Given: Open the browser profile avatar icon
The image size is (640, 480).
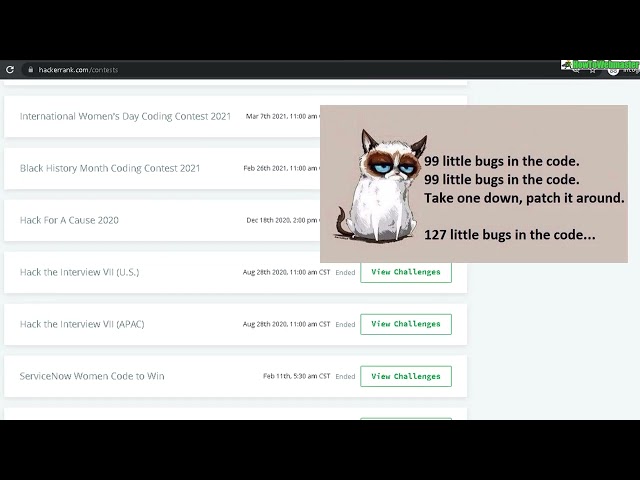Looking at the screenshot, I should 613,71.
